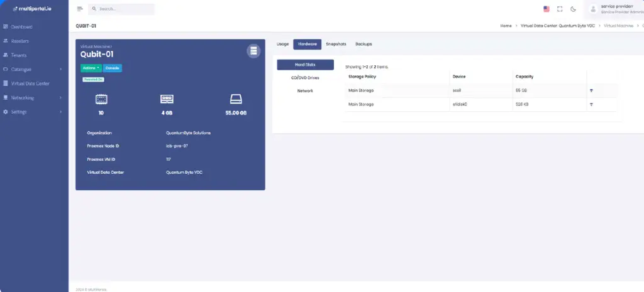
Task: Click the disk icon above 55.00 GB
Action: [x=236, y=99]
